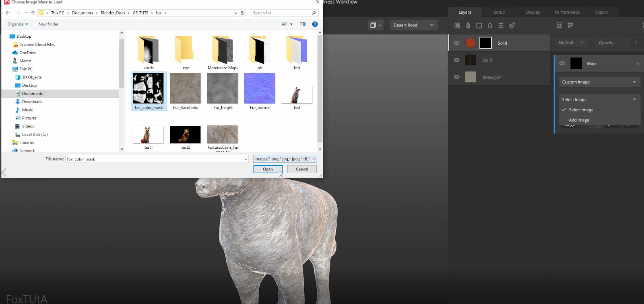The image size is (644, 304).
Task: Click the mask square icon above properties panel
Action: point(559,25)
